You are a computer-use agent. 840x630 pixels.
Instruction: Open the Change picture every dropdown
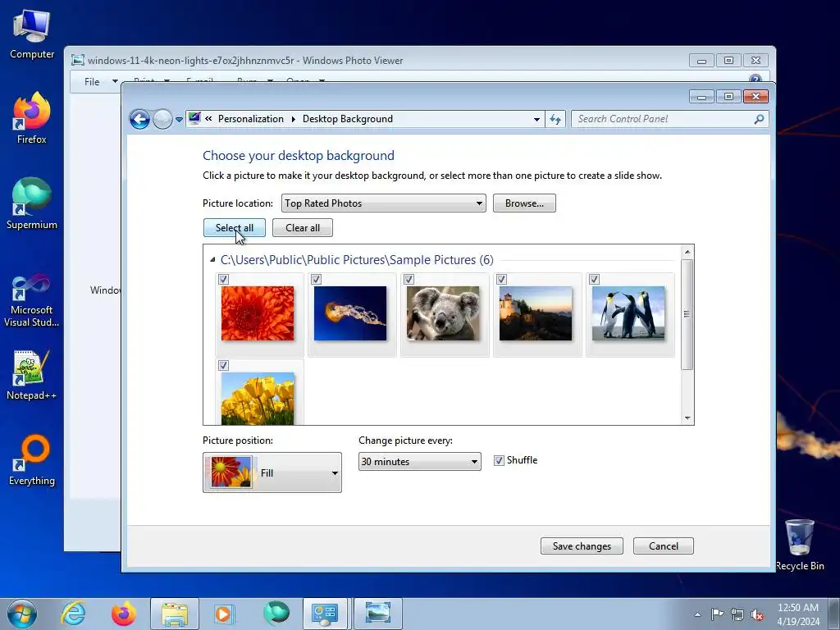point(419,462)
